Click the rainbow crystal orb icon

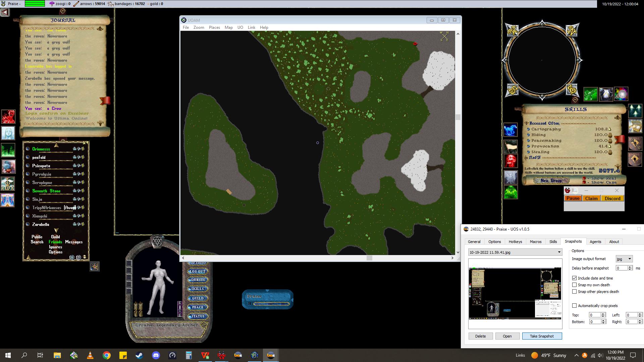point(621,94)
